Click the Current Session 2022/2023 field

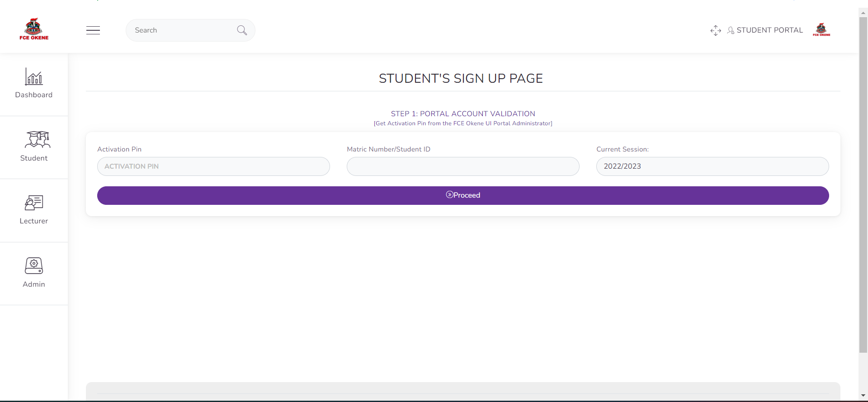[712, 166]
